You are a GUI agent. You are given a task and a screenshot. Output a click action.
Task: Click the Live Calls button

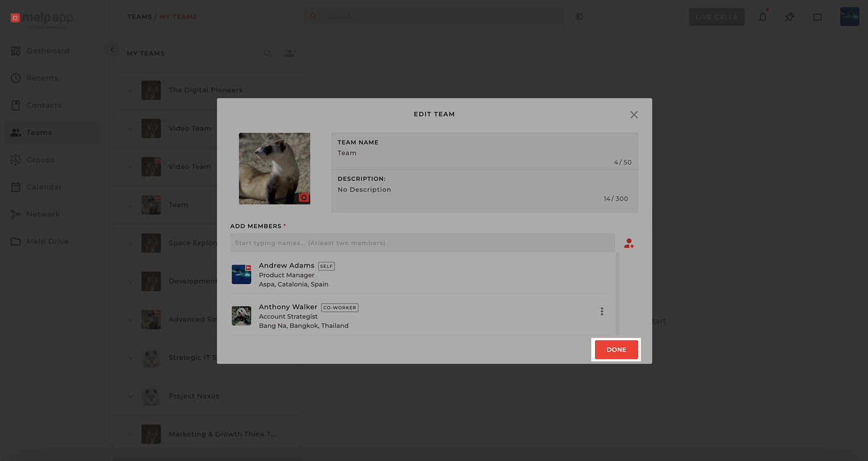point(716,17)
